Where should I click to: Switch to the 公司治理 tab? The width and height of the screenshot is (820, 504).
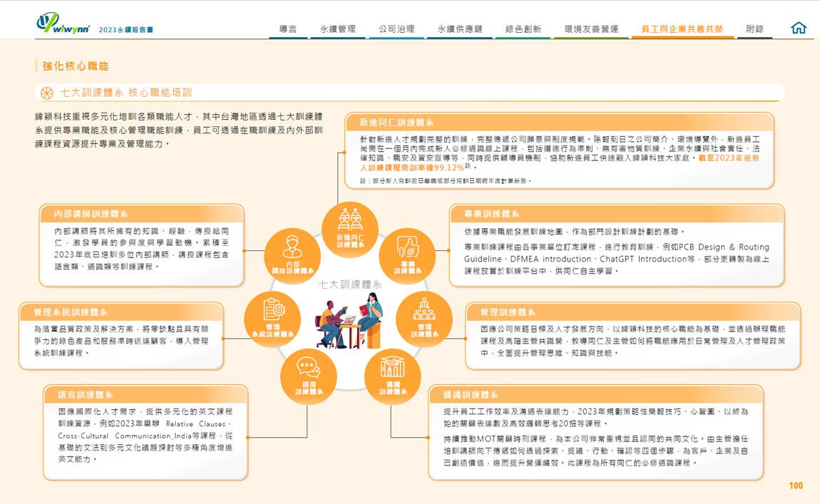click(396, 29)
